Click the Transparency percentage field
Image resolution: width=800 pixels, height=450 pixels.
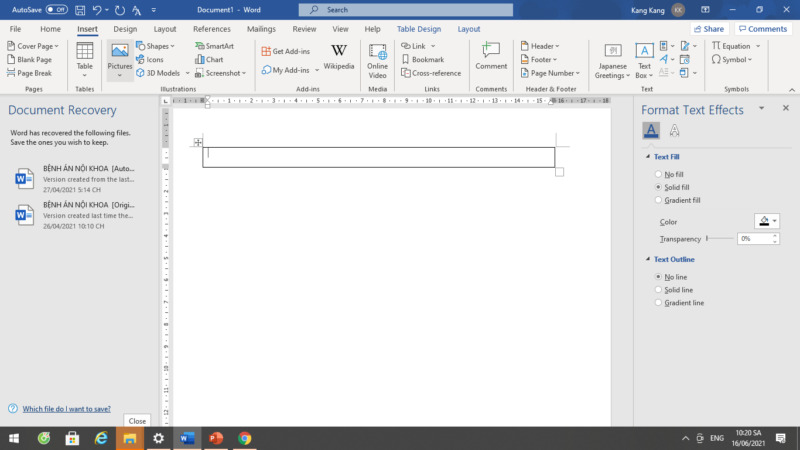click(x=754, y=238)
